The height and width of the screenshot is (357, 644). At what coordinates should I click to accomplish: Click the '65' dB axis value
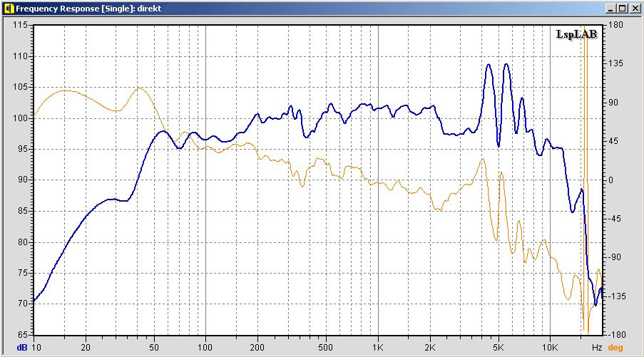click(x=23, y=335)
